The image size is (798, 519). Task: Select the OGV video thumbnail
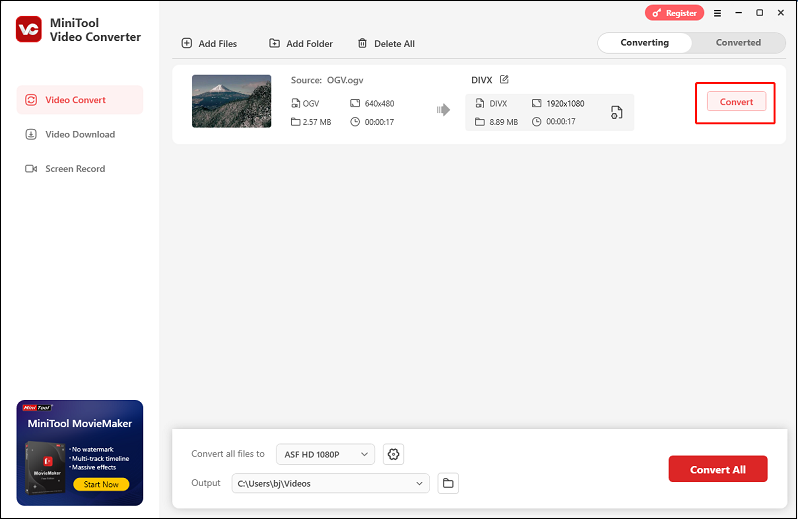point(232,101)
